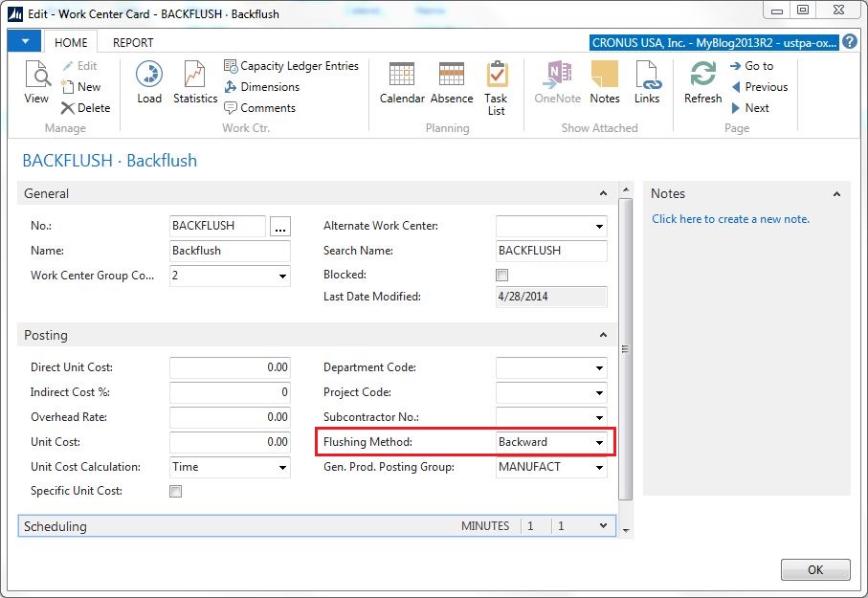
Task: Open Comments for the work center
Action: tap(259, 108)
